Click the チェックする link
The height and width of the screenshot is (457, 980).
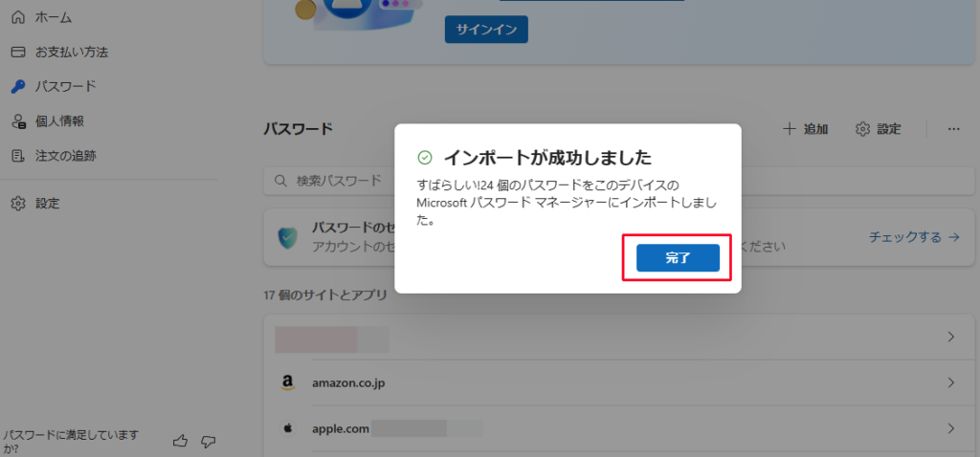[913, 237]
